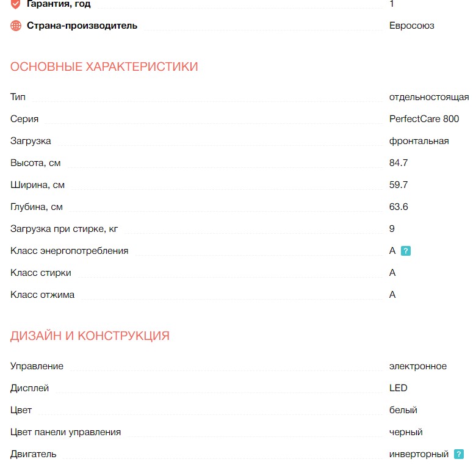Click the ДИЗАЙН И КОНСТРУКЦИЯ heading

pyautogui.click(x=90, y=336)
